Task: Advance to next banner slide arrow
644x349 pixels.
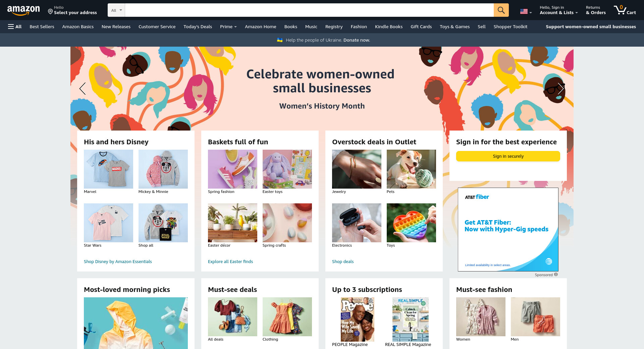Action: tap(561, 89)
